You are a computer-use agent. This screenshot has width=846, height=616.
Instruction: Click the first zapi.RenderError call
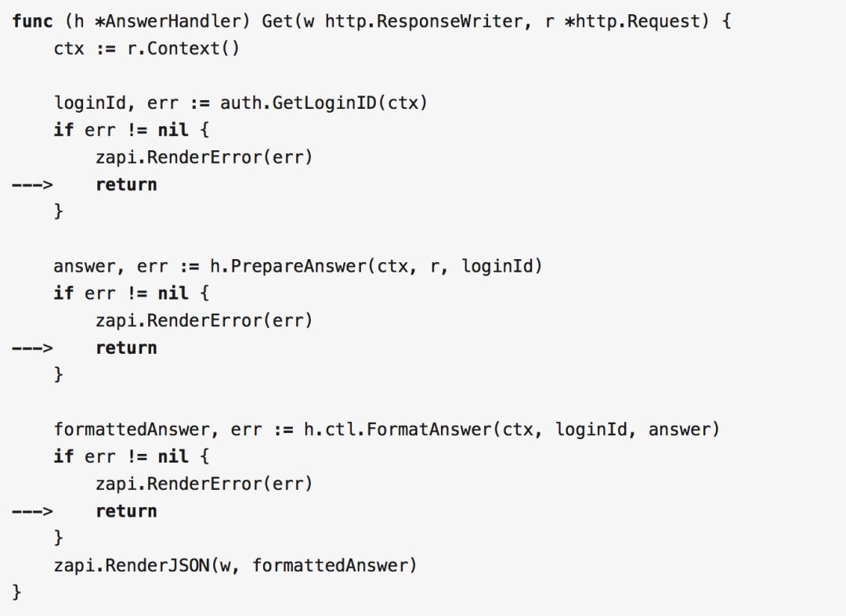[x=204, y=157]
